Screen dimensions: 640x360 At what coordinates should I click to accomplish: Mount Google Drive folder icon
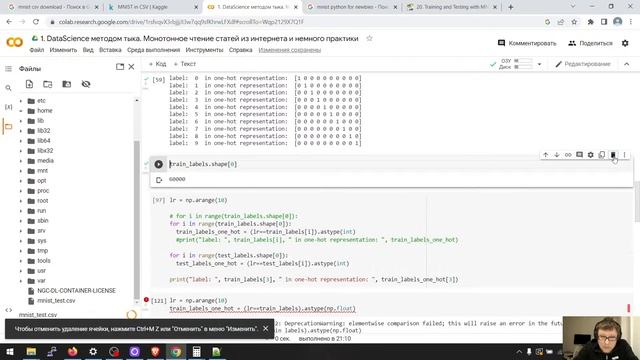(67, 84)
